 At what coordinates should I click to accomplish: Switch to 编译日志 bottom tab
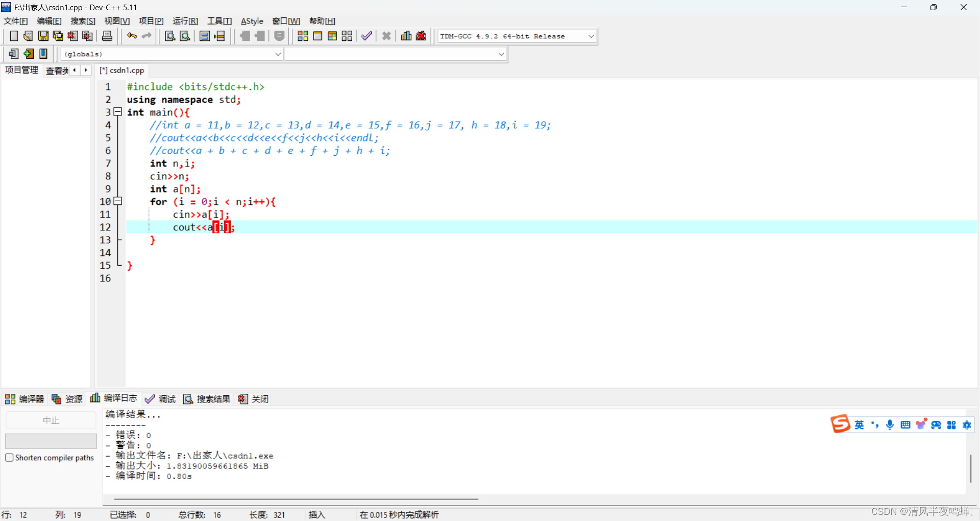(x=113, y=398)
